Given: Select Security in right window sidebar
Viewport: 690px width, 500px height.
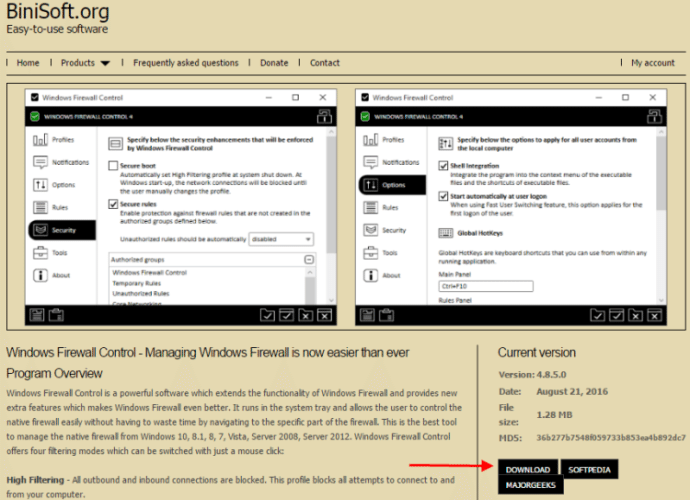Looking at the screenshot, I should [385, 230].
